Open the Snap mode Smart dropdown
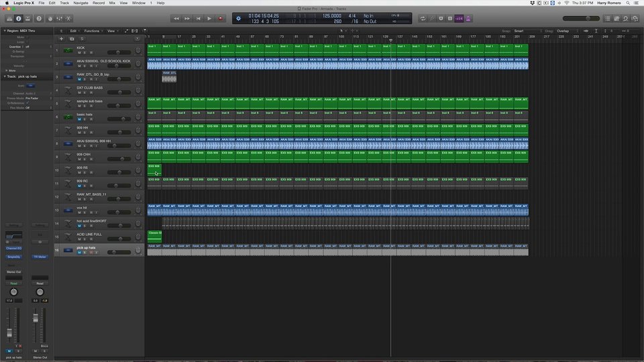The image size is (644, 362). tap(528, 31)
